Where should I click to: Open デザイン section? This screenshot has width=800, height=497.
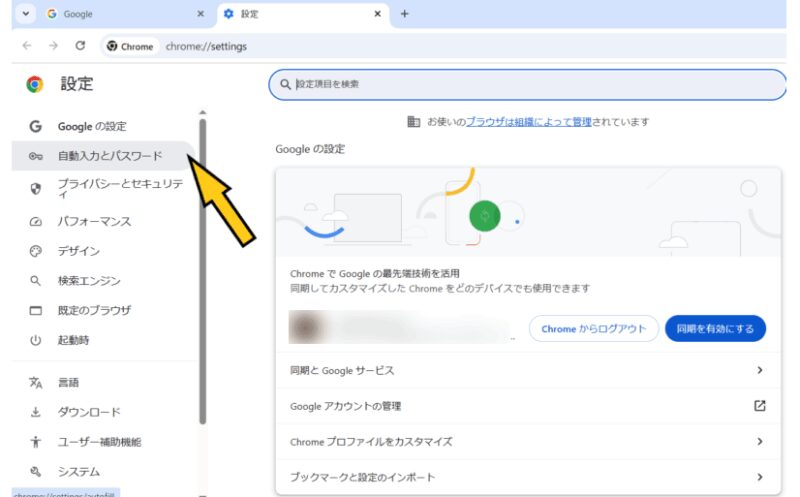(x=104, y=251)
